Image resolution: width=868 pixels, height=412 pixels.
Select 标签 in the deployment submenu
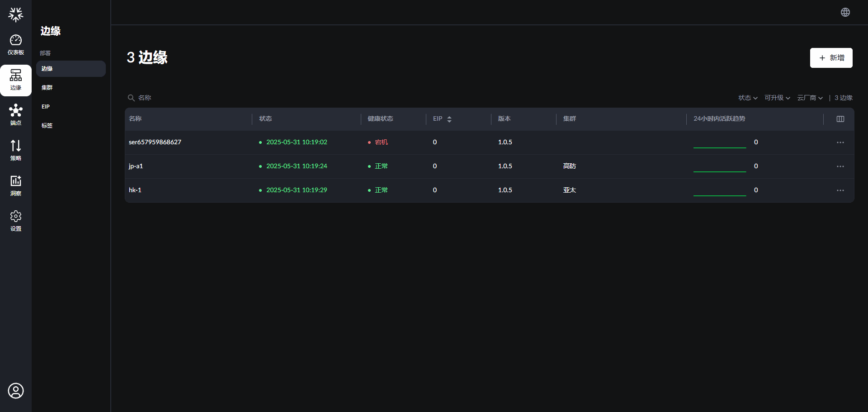point(47,126)
